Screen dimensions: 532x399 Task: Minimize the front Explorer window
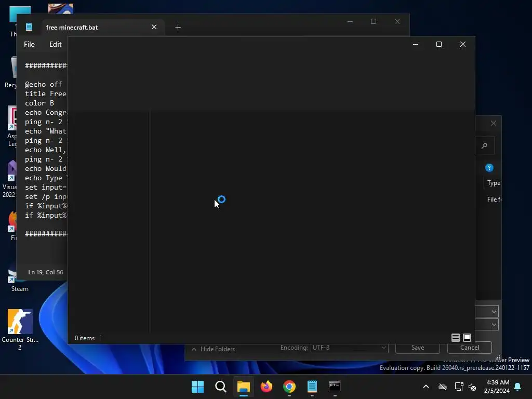tap(415, 45)
